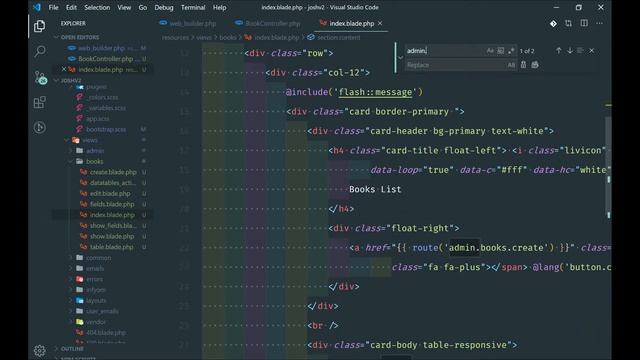Switch to the web_builder.php tab

189,24
